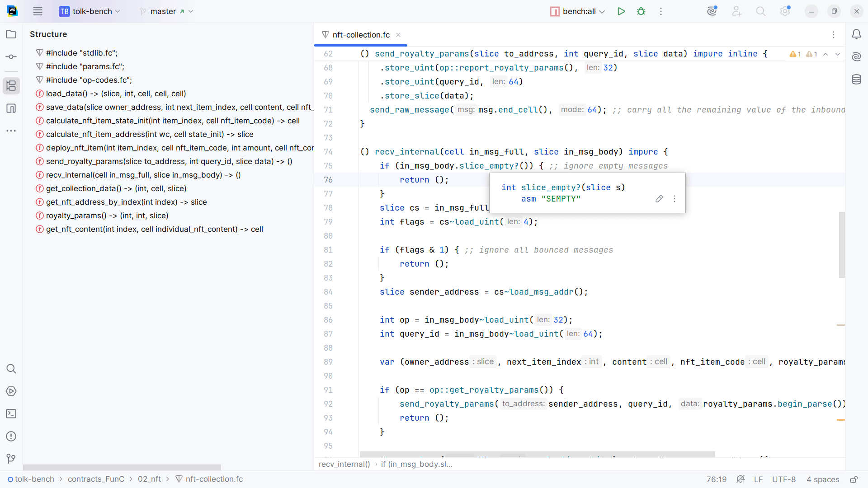Open Search Everywhere magnifier
Viewport: 868px width, 488px height.
(x=761, y=11)
